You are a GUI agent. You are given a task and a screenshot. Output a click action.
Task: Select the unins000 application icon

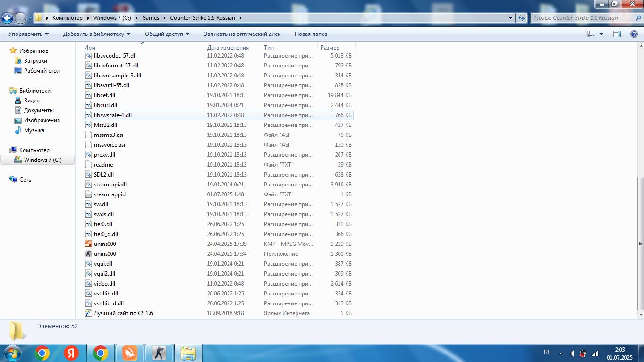tap(88, 254)
